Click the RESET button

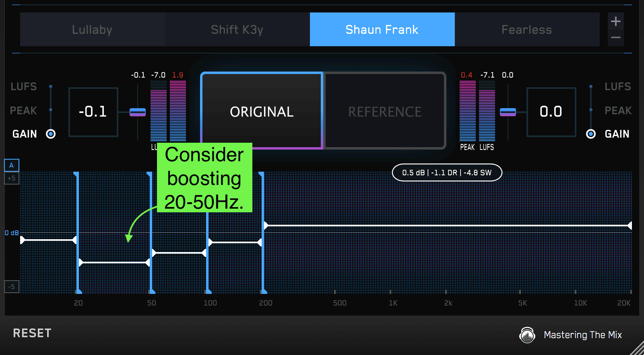coord(32,333)
